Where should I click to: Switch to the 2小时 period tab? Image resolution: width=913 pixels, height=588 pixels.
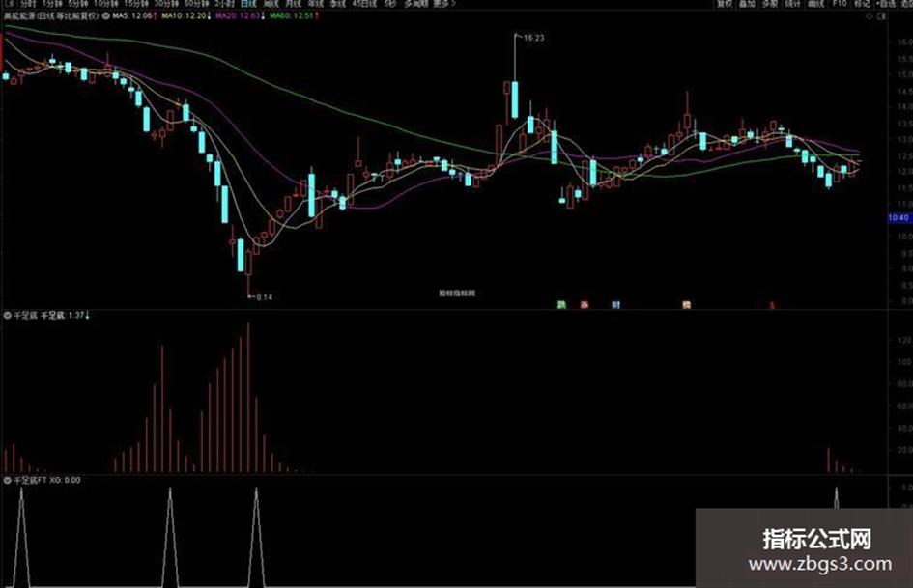click(224, 4)
